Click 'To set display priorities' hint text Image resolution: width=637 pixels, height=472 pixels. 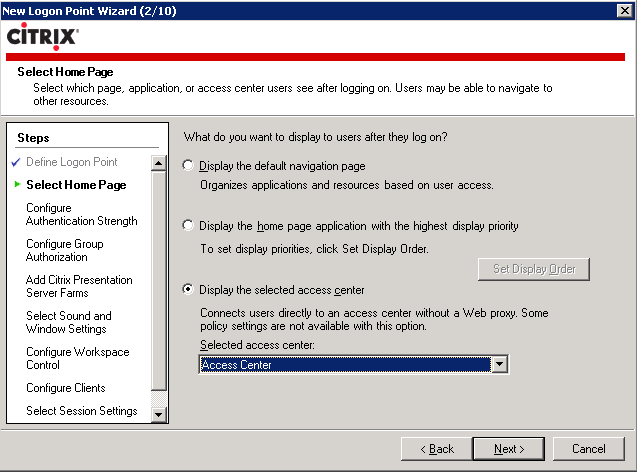(314, 249)
